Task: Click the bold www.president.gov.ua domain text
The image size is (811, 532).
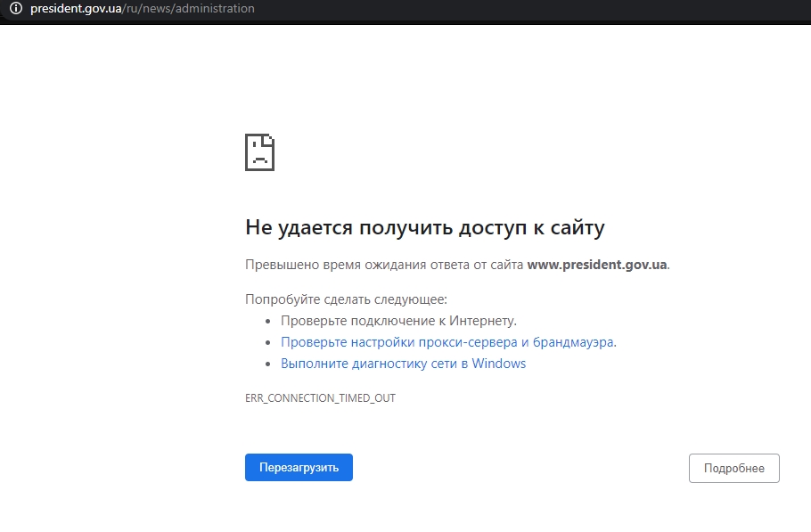Action: (x=596, y=265)
